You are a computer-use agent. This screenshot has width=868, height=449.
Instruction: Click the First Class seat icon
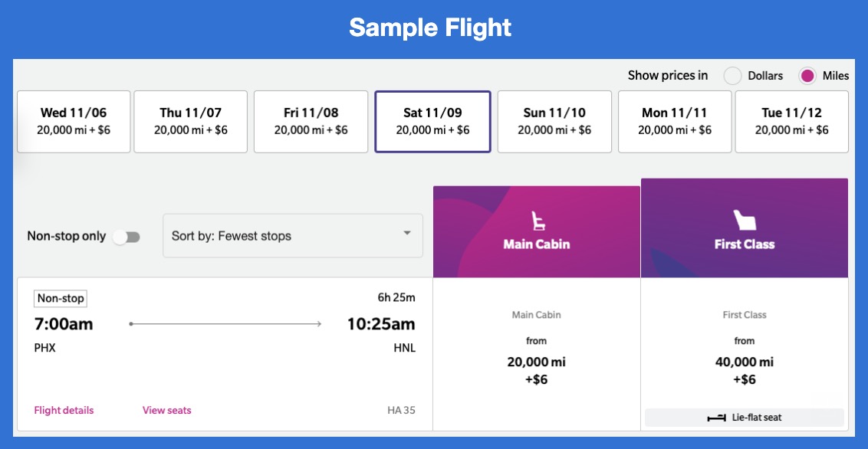pos(744,221)
